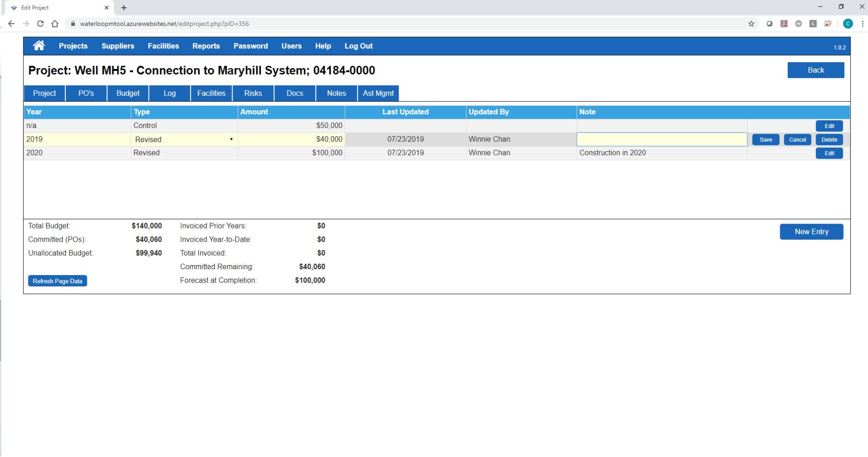The image size is (868, 457).
Task: Open Chrome's three-dot menu
Action: [x=862, y=24]
